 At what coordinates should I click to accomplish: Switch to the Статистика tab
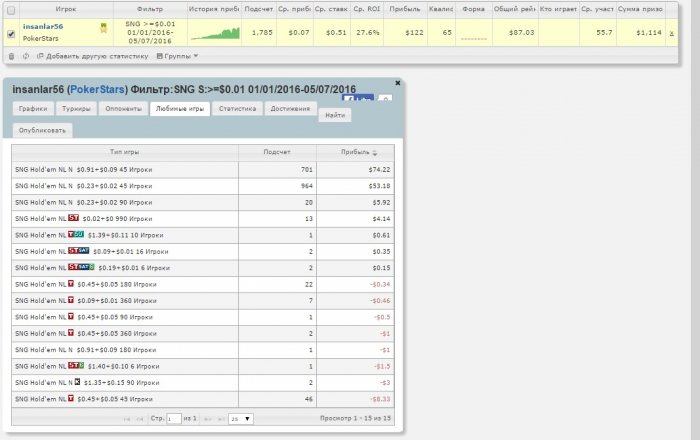[x=237, y=108]
